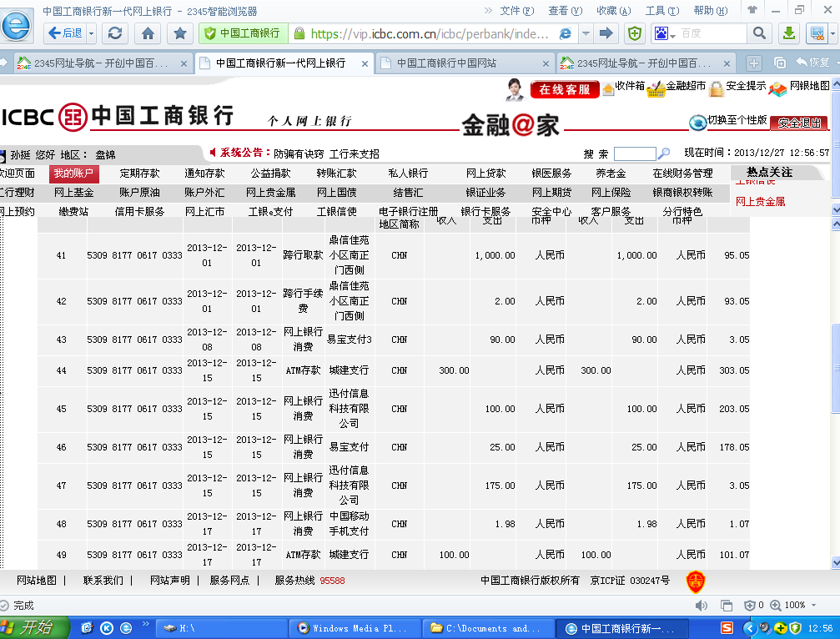Click the 在线客服 button
The width and height of the screenshot is (840, 639).
564,89
